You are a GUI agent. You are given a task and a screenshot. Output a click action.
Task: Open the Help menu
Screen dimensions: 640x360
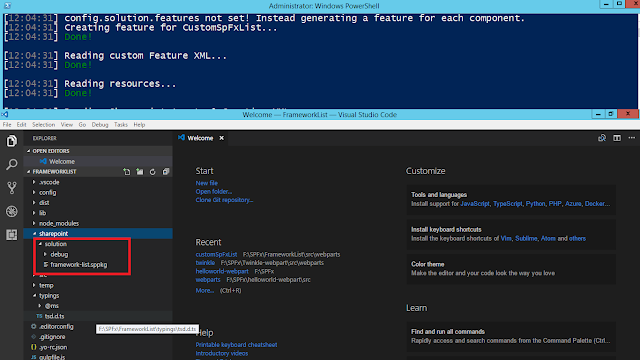coord(139,124)
